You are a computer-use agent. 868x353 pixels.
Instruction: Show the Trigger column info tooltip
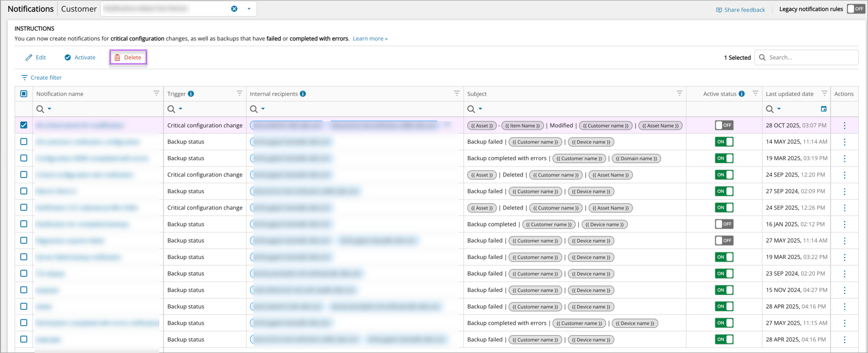pos(191,94)
